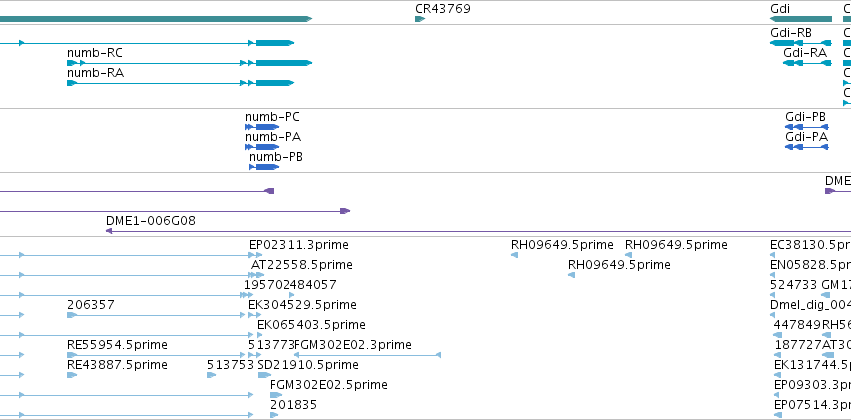The image size is (851, 420).
Task: Select the 201835 feature
Action: click(274, 415)
